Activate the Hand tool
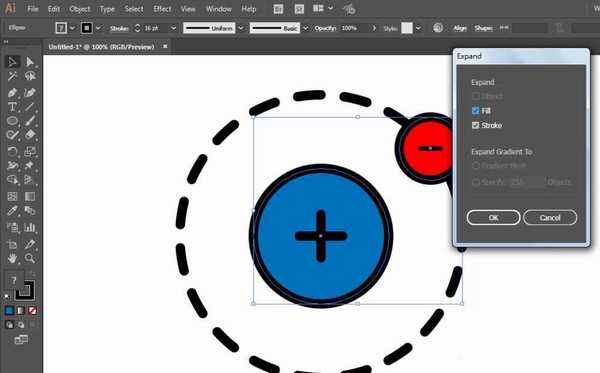 tap(12, 258)
